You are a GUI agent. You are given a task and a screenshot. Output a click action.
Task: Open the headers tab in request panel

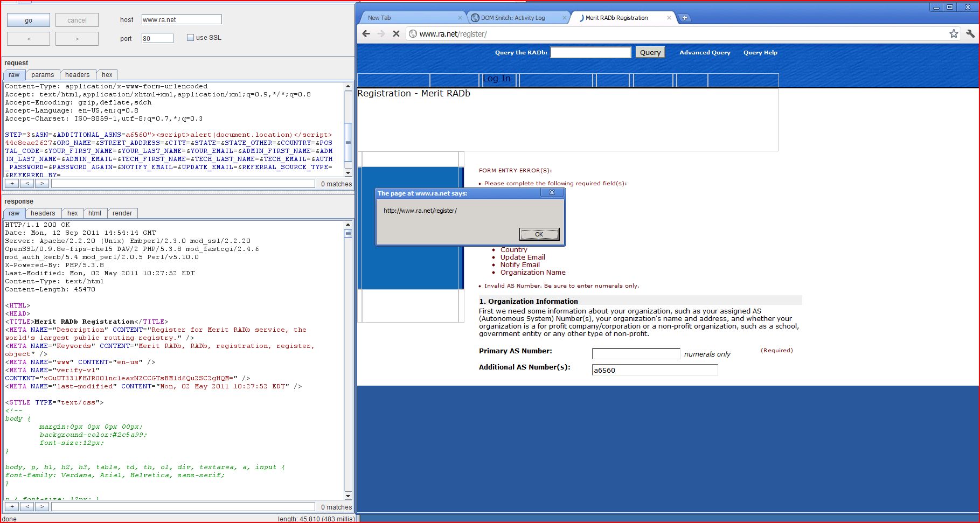(x=78, y=75)
